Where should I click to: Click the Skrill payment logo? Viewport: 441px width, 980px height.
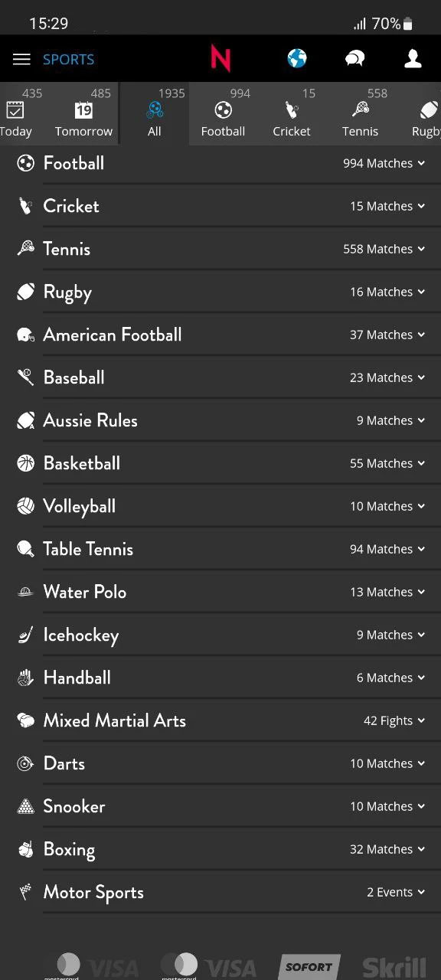pos(394,967)
